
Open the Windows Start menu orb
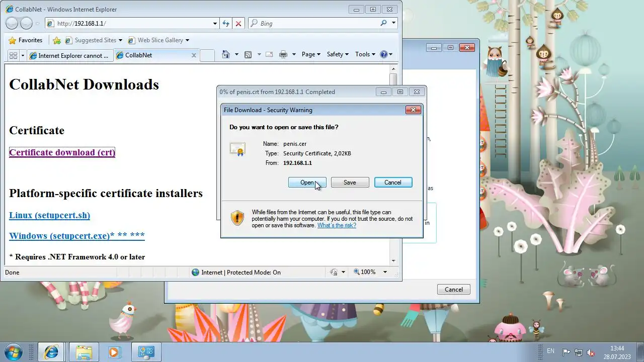pyautogui.click(x=13, y=351)
